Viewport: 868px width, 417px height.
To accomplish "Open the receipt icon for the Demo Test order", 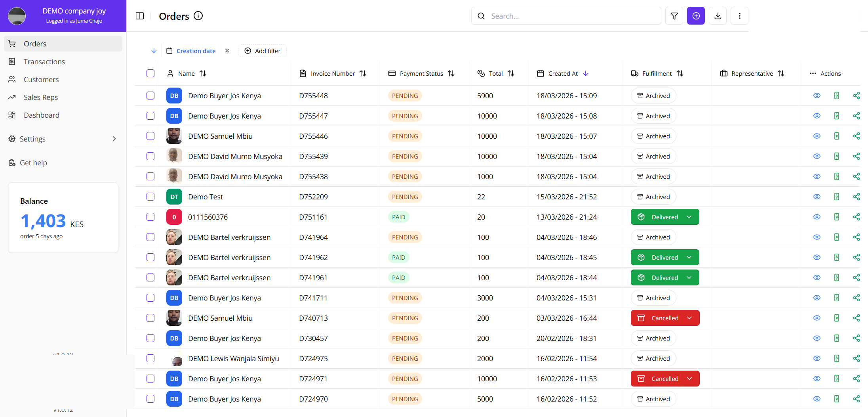I will click(x=837, y=197).
